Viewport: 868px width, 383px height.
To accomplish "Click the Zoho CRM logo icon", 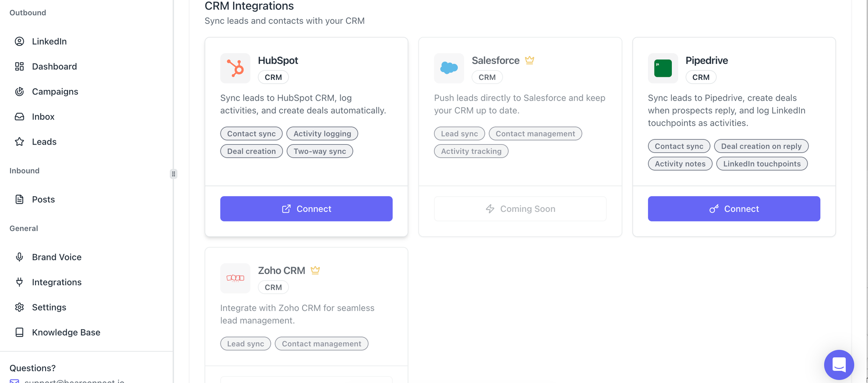I will click(235, 278).
